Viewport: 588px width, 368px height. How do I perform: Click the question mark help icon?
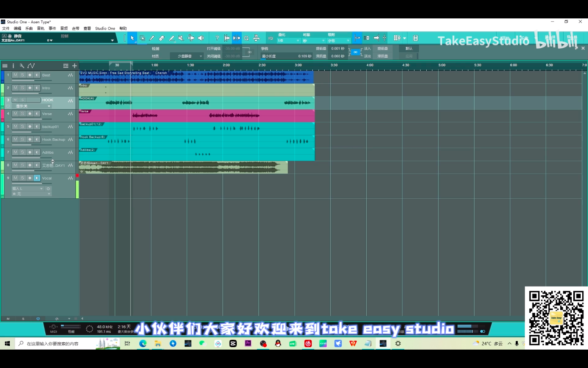click(x=217, y=38)
